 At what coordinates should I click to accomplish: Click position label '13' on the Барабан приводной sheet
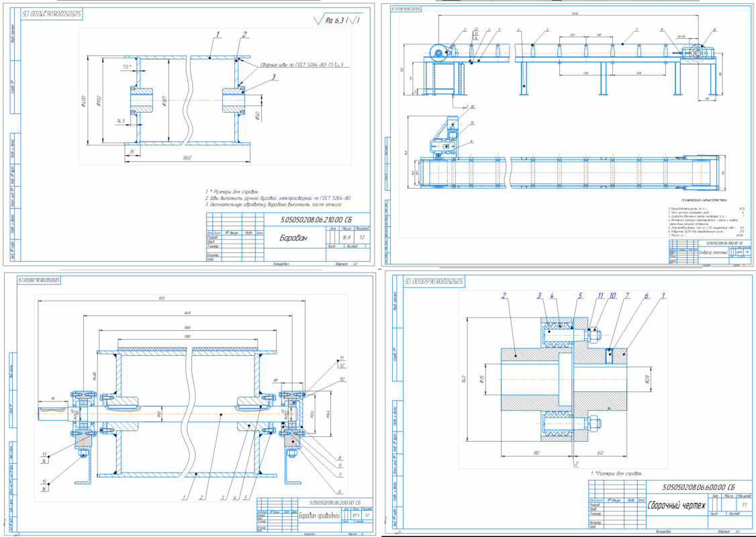pyautogui.click(x=44, y=454)
